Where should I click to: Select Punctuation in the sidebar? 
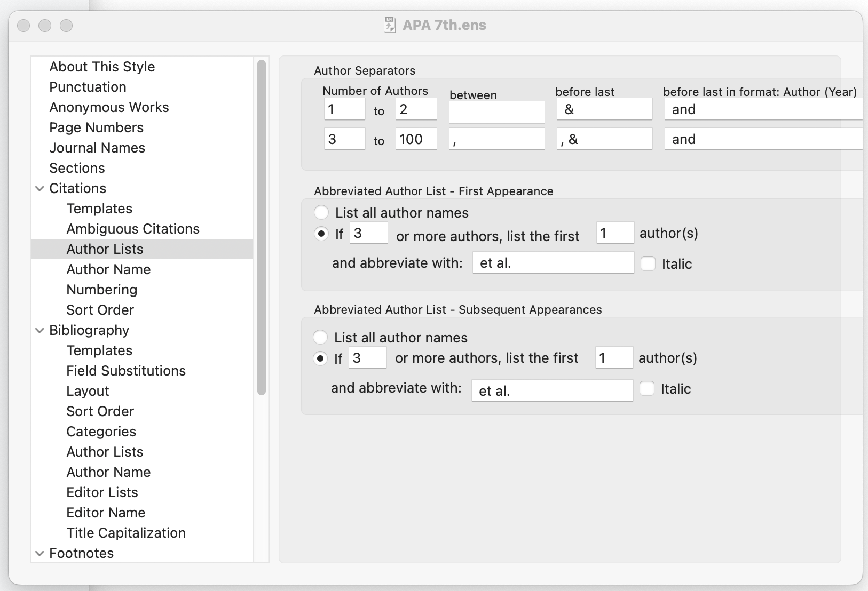pos(87,87)
